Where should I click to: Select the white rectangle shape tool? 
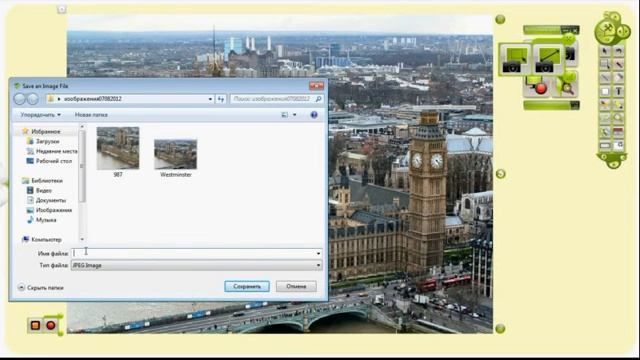605,91
